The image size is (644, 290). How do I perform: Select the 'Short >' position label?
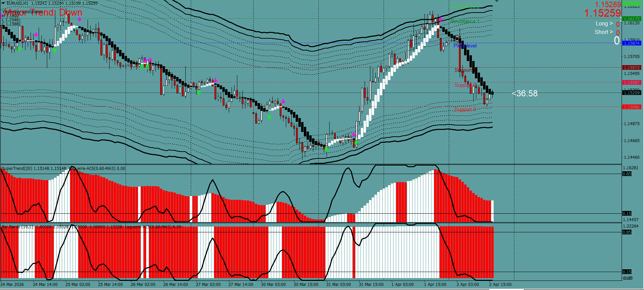click(x=604, y=32)
